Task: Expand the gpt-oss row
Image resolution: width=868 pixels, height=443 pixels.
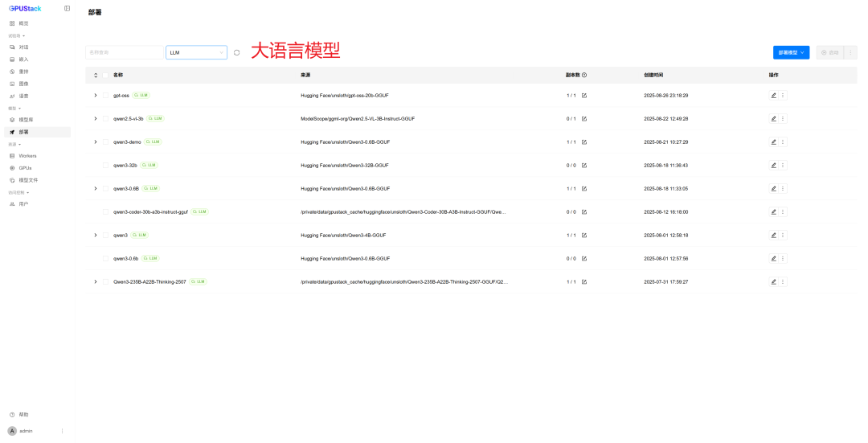Action: [x=95, y=95]
